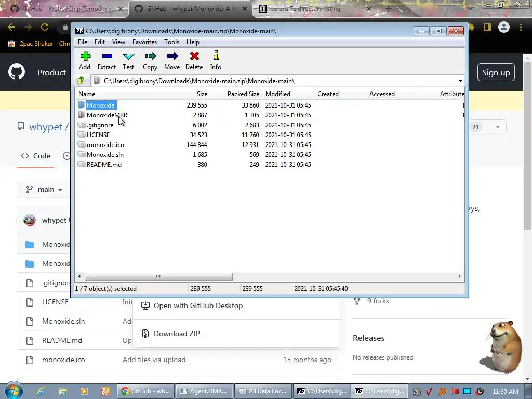Click the MonoxideMBR folder icon
This screenshot has height=399, width=532.
pos(81,115)
